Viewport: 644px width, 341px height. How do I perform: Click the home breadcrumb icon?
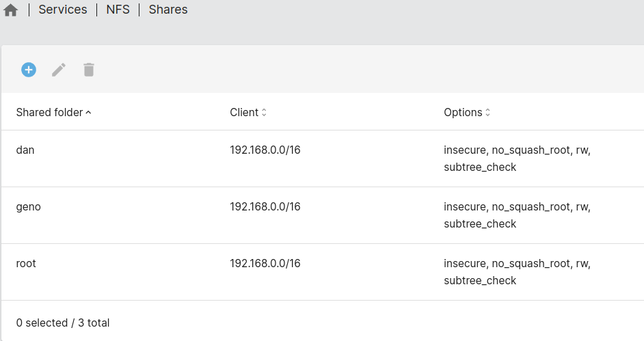click(10, 10)
